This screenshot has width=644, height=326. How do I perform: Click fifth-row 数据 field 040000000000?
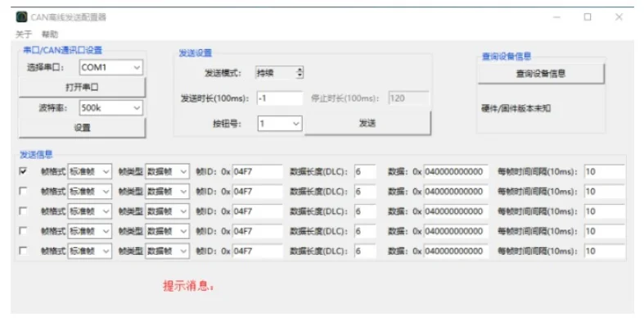tap(456, 251)
